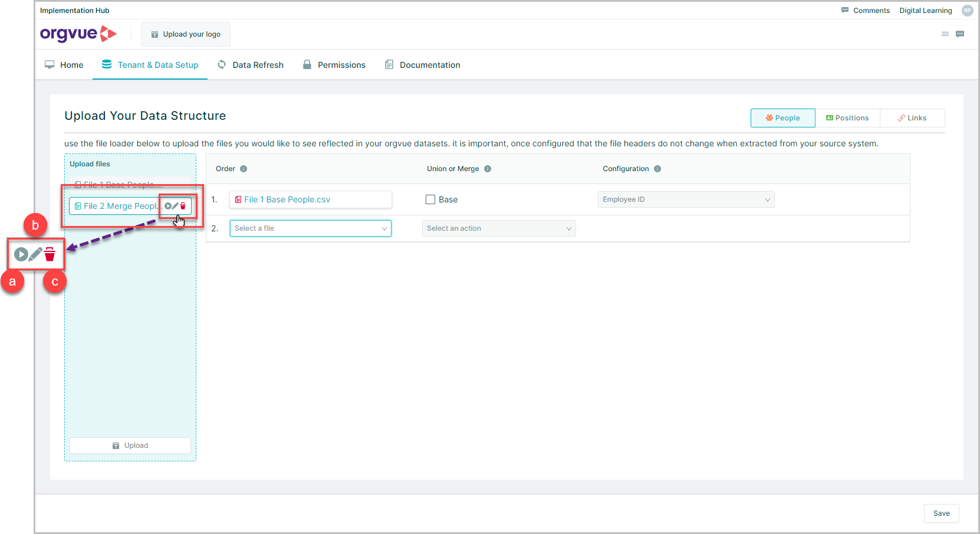Select the People data structure tab

coord(783,118)
